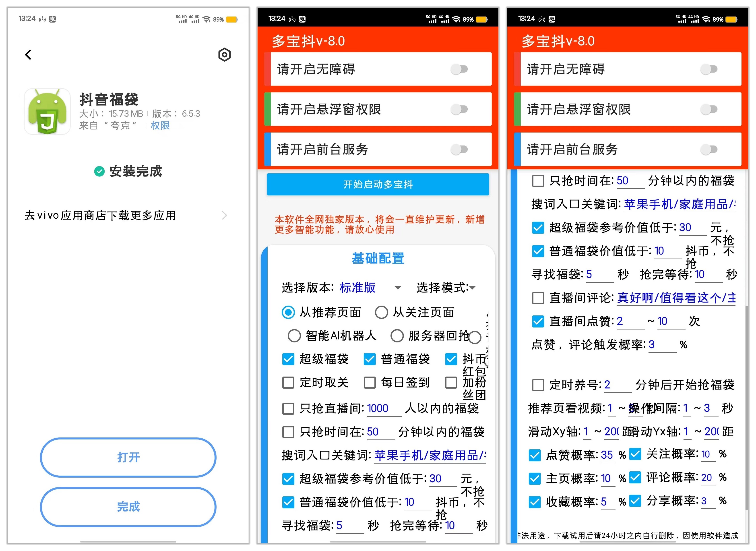Edit 点赞概率 35 percent field
Image resolution: width=756 pixels, height=551 pixels.
coord(608,456)
